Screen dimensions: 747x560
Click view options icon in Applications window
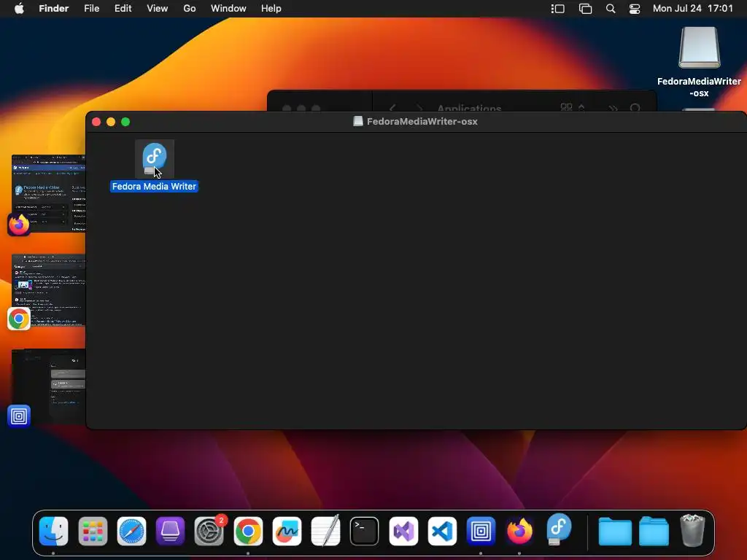[x=572, y=107]
